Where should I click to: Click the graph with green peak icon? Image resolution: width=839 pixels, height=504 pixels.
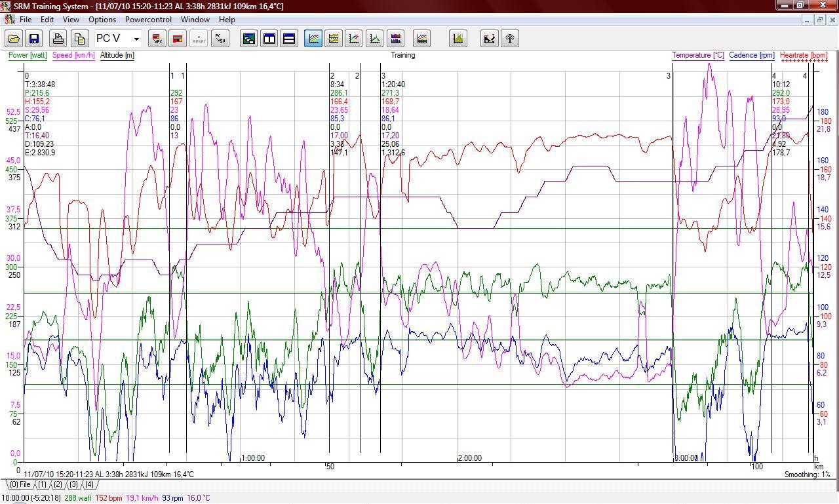click(374, 39)
